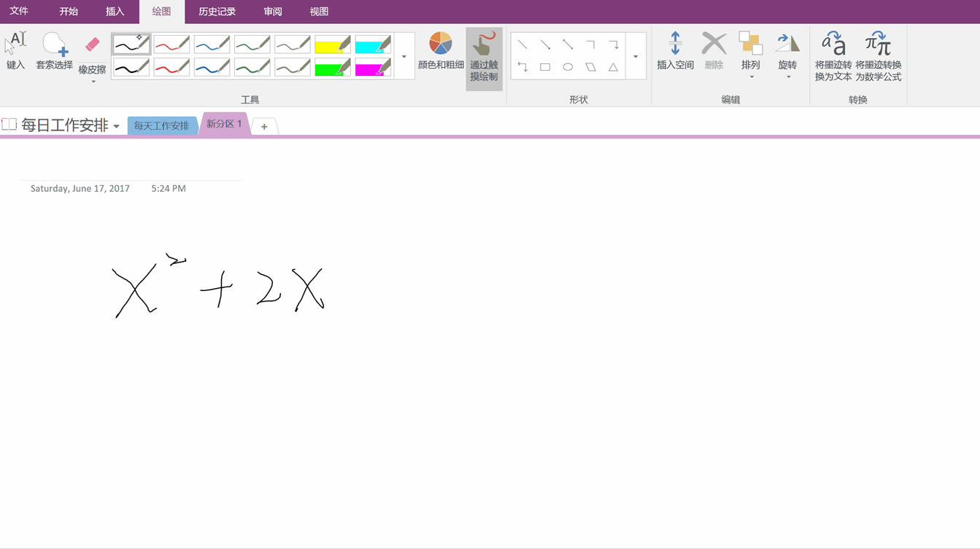Expand the shapes gallery dropdown
Screen dimensions: 980x549
(x=636, y=56)
